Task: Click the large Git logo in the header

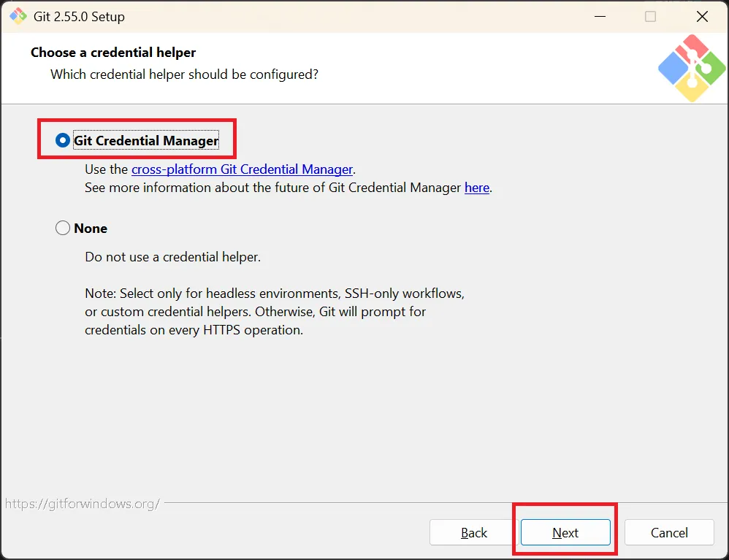Action: (692, 68)
